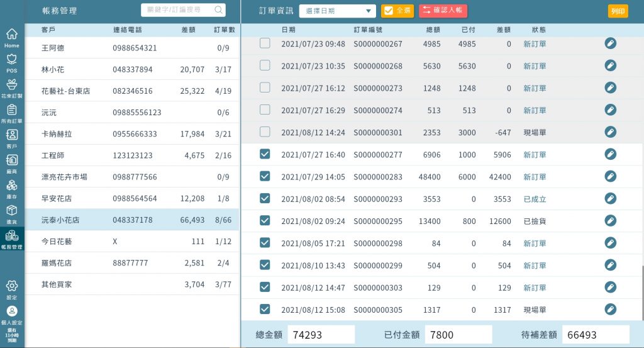
Task: Open the 庫存 inventory page
Action: click(12, 189)
